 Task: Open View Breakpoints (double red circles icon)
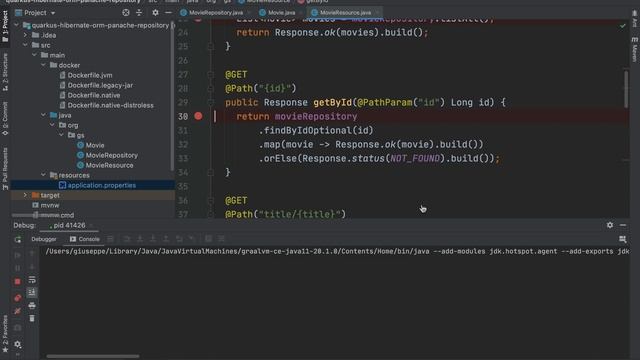coord(18,298)
